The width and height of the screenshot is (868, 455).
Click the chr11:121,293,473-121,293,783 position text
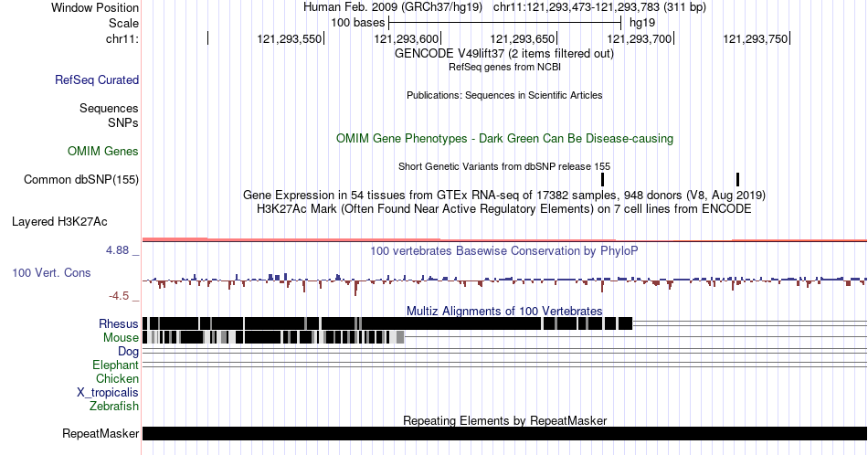pos(599,7)
